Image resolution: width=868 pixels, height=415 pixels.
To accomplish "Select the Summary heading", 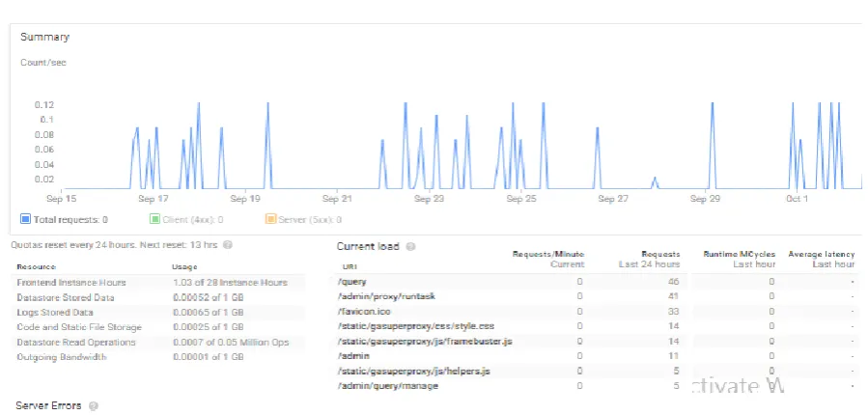I will coord(44,37).
